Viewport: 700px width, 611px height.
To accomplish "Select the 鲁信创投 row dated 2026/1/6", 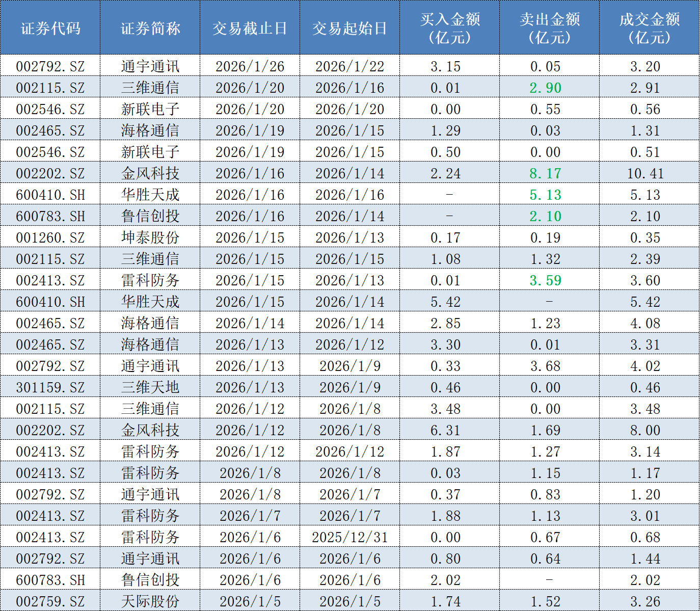I will pyautogui.click(x=150, y=579).
